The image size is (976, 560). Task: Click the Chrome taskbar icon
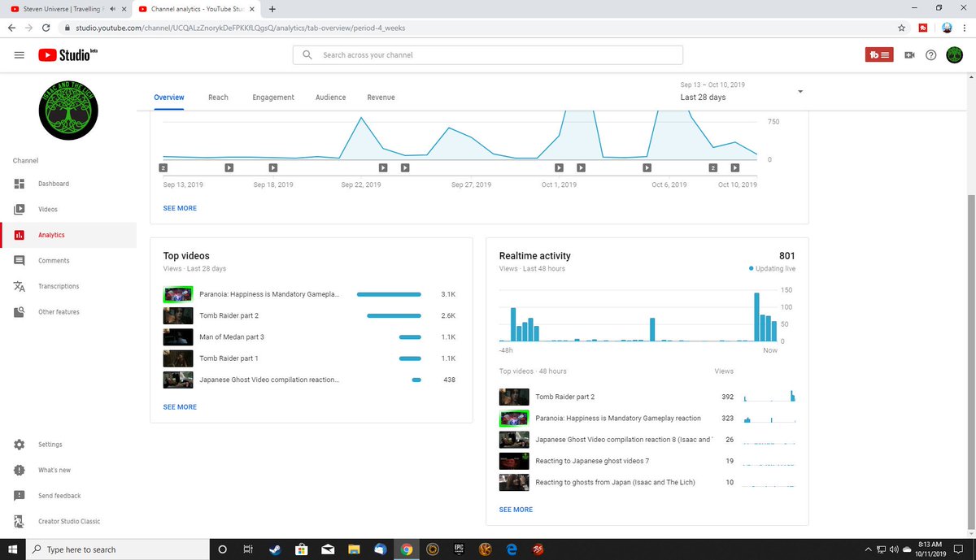(x=406, y=549)
